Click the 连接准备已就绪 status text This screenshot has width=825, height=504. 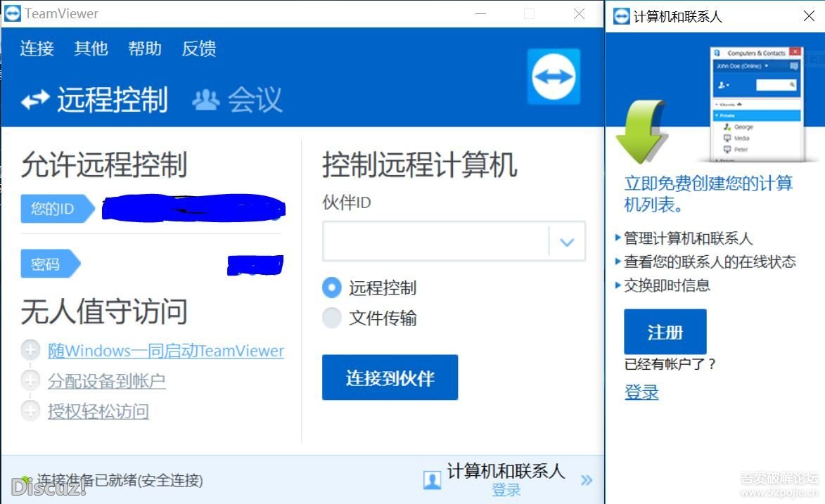[x=120, y=480]
